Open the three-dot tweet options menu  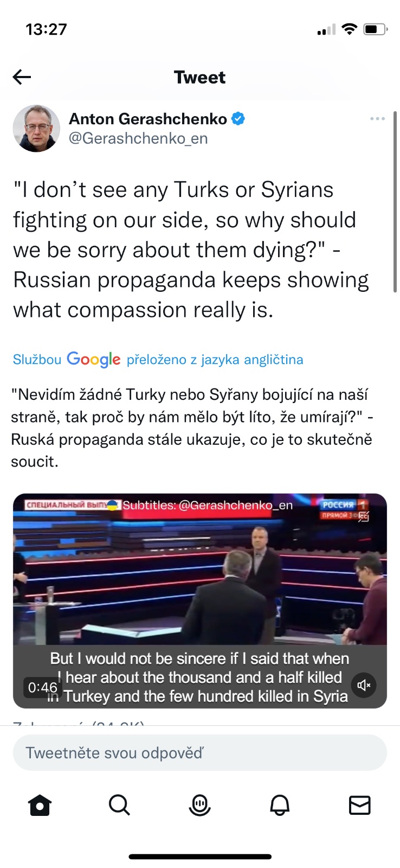377,119
